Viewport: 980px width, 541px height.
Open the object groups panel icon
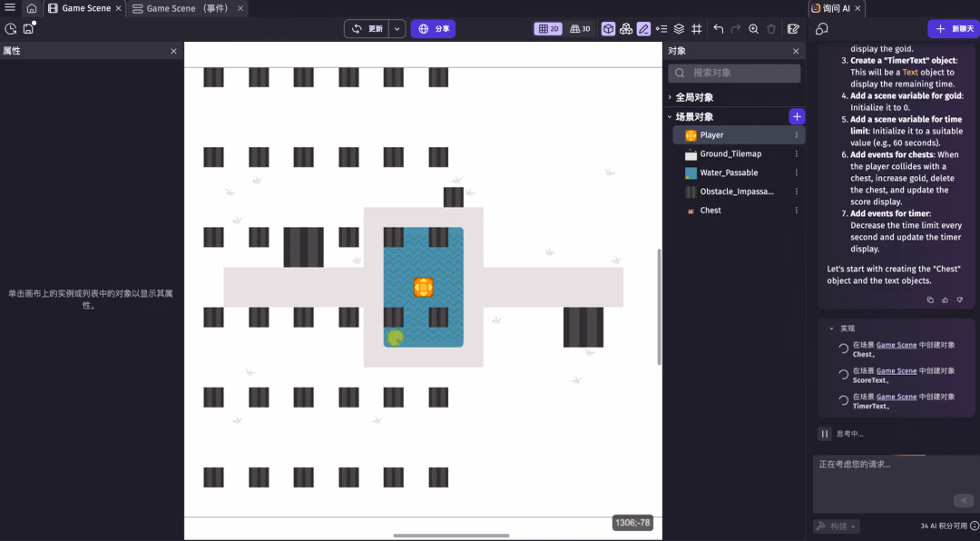[625, 29]
